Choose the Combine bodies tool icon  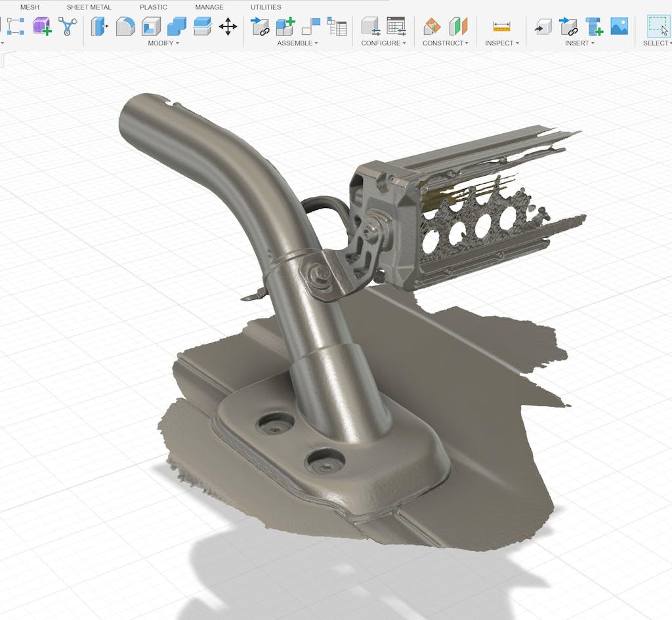(x=177, y=26)
